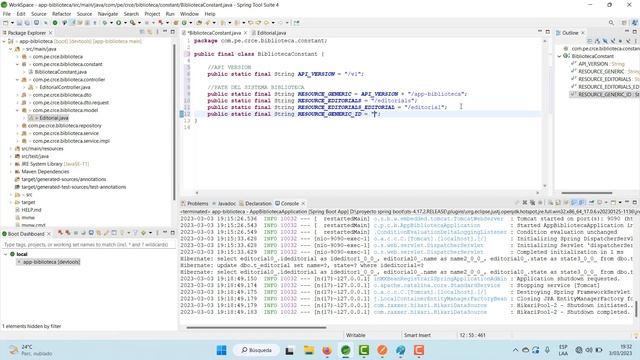Close the Console view tab
Viewport: 640px width, 360px height.
click(303, 203)
